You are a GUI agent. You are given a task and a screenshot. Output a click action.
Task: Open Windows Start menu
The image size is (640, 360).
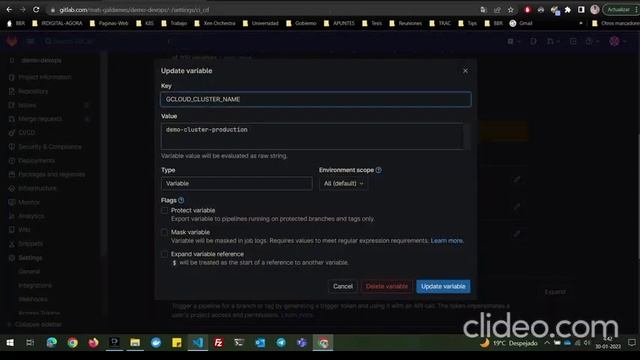10,342
